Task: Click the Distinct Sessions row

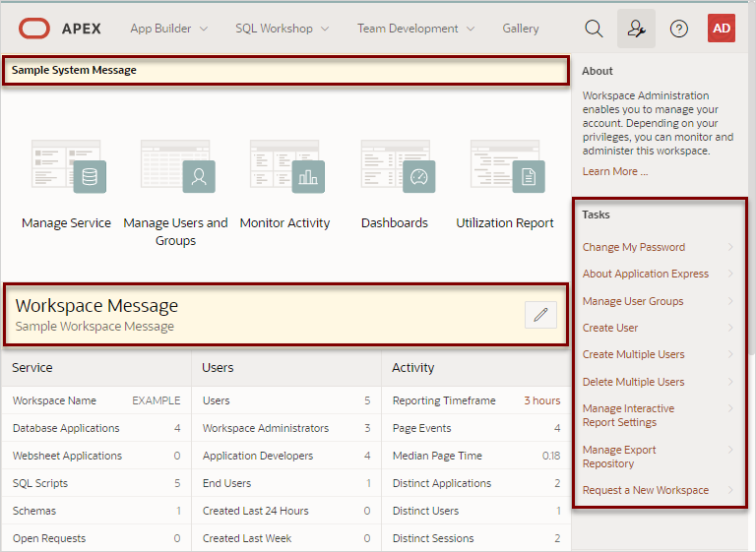Action: (x=476, y=538)
